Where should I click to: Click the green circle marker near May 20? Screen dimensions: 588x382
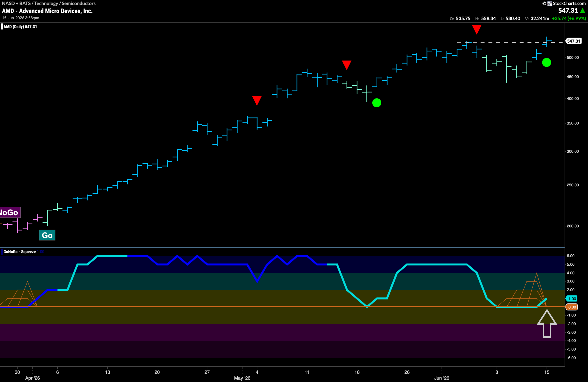click(x=377, y=103)
